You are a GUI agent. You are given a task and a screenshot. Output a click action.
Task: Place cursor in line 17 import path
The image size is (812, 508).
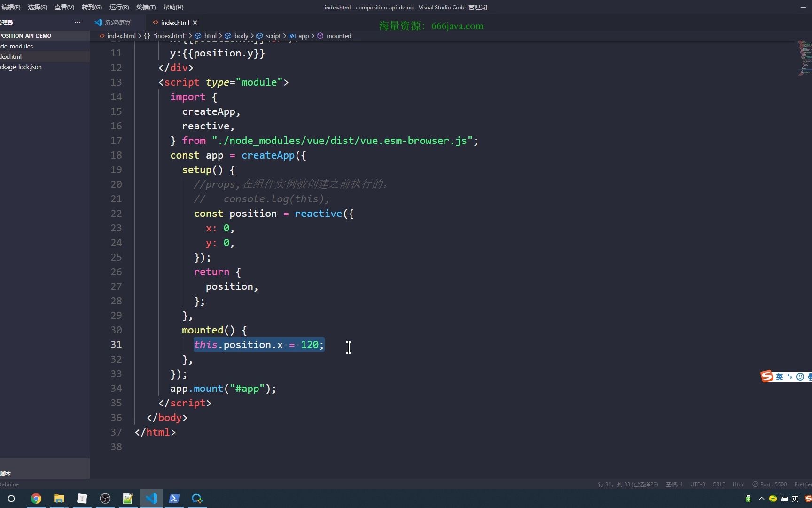[342, 141]
